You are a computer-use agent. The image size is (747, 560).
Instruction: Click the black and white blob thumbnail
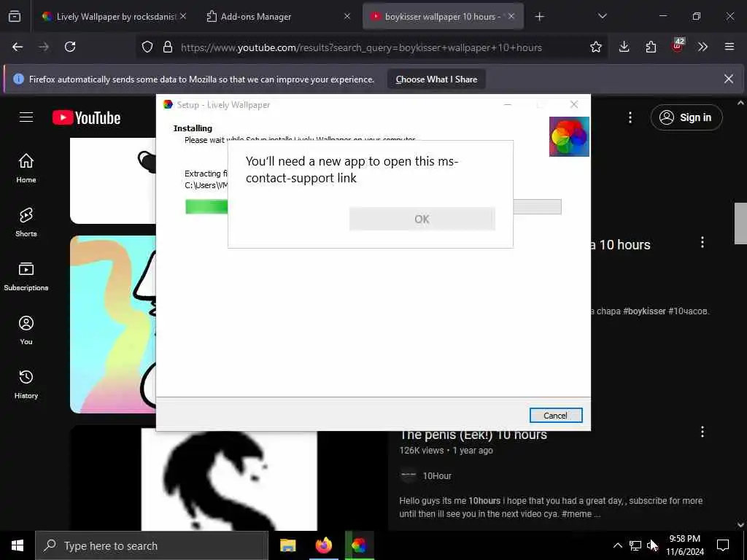click(x=229, y=478)
